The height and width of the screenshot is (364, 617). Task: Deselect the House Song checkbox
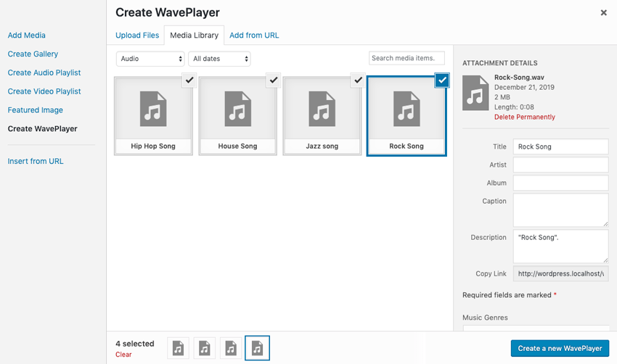coord(274,80)
